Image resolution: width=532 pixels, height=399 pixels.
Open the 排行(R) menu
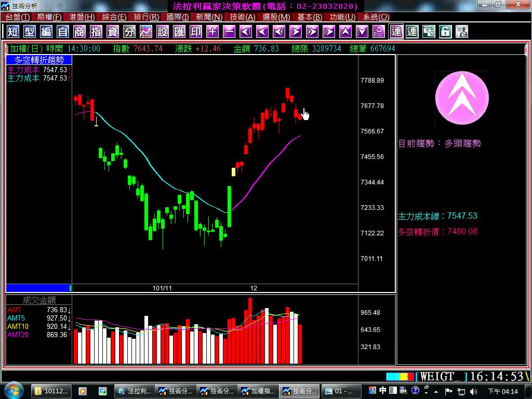(147, 17)
